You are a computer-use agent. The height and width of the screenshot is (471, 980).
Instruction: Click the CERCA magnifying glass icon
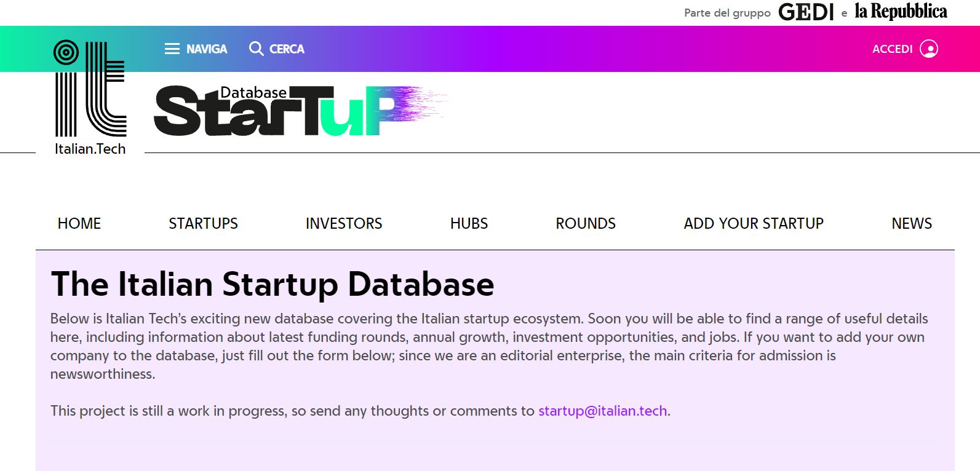point(256,49)
